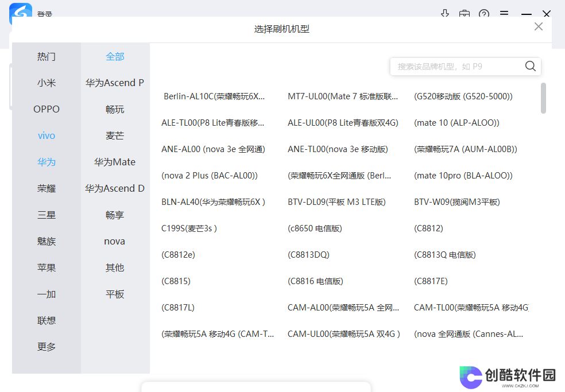Viewport: 565px width, 392px height.
Task: Choose model (nova 全网通版 (Cannes-AL...
Action: 469,334
